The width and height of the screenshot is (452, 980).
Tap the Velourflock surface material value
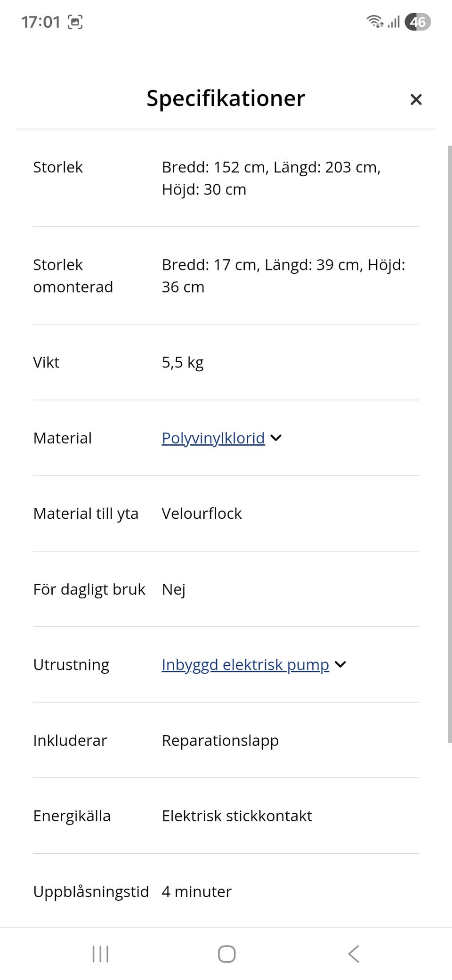(x=202, y=514)
